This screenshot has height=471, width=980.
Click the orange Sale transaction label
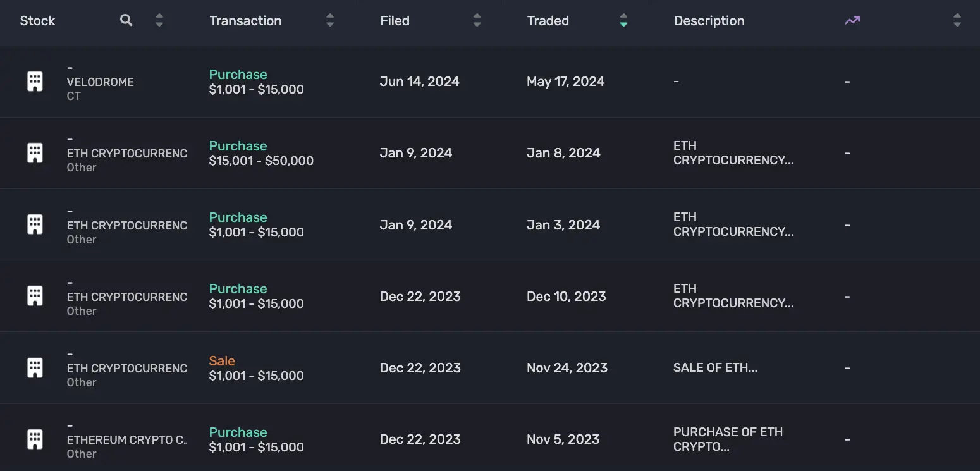pyautogui.click(x=222, y=361)
